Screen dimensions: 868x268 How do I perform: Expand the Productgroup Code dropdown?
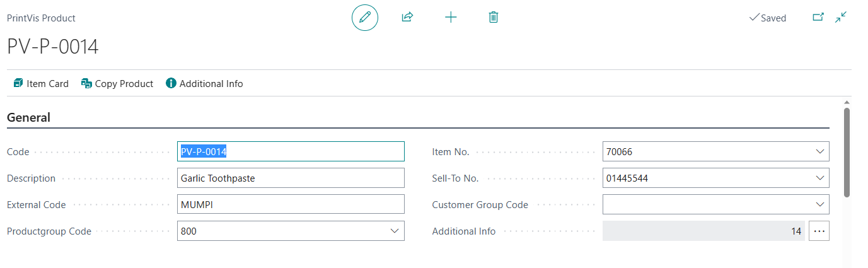(395, 231)
